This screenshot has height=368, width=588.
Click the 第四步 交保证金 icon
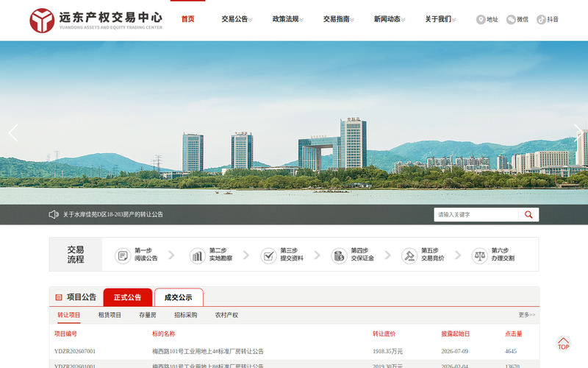(x=339, y=256)
